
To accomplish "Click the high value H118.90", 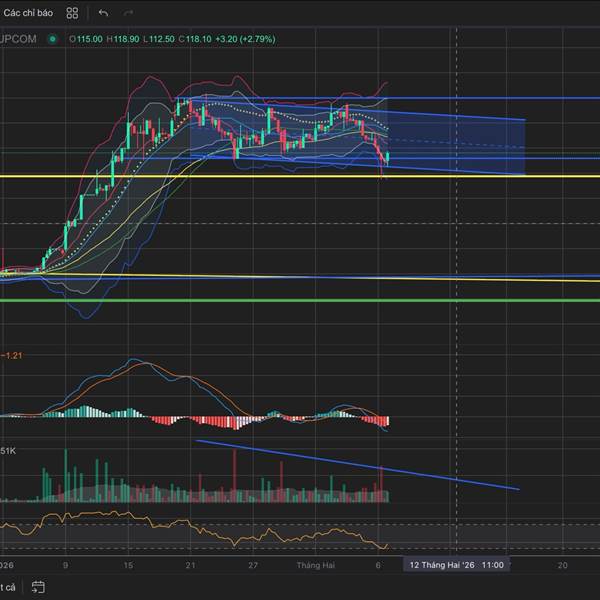I will (123, 39).
